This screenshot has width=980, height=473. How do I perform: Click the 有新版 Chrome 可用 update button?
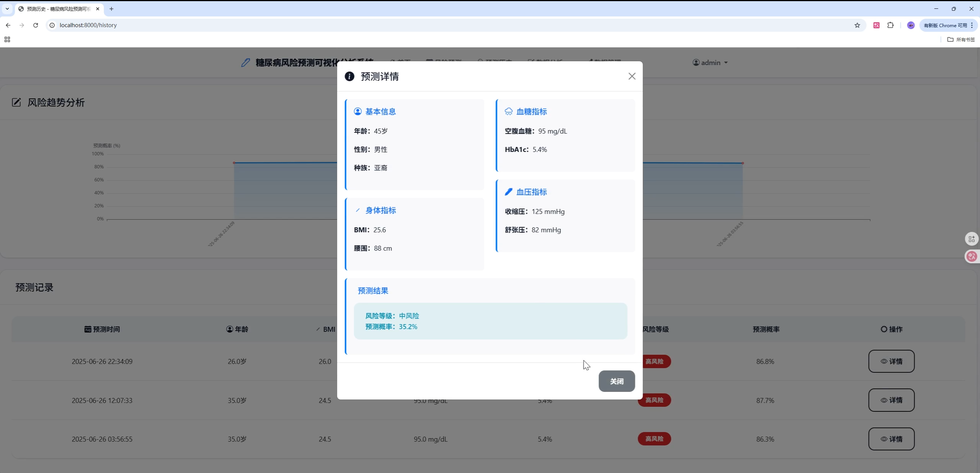(945, 25)
